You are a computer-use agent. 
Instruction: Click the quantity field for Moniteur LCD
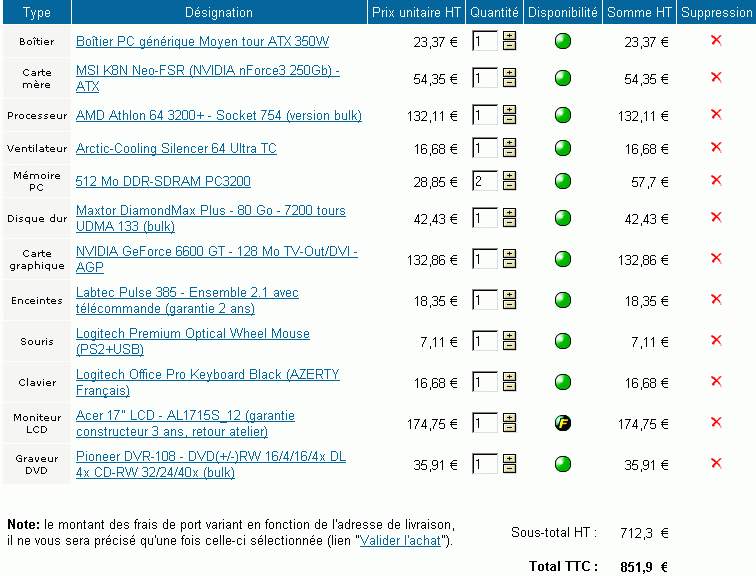click(485, 423)
